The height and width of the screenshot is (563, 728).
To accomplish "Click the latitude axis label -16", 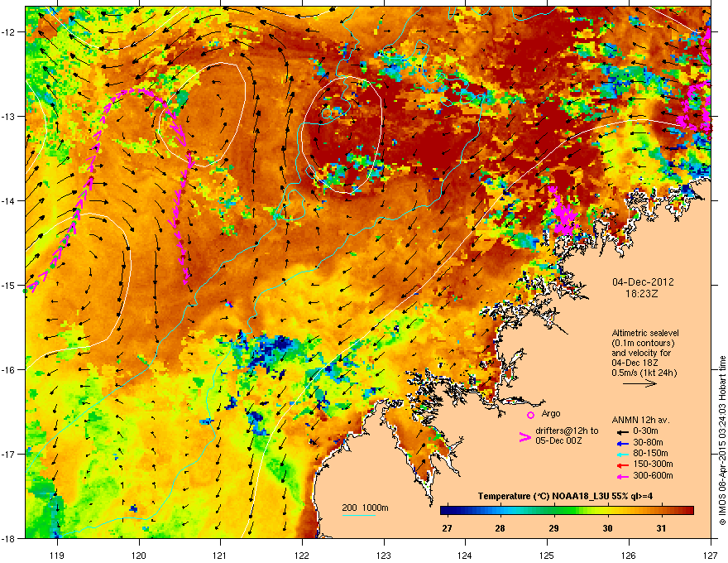I will (8, 370).
